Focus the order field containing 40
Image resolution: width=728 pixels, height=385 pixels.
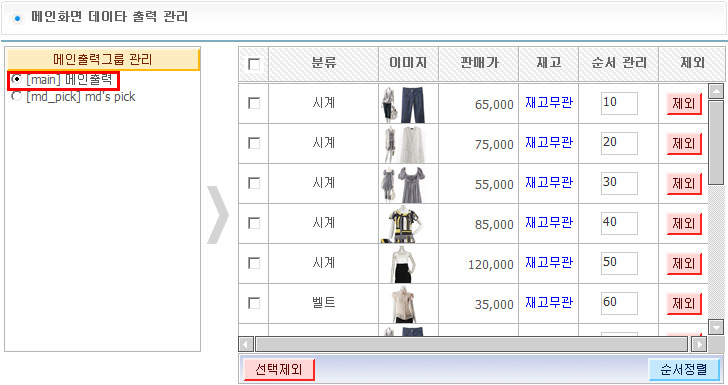[x=619, y=223]
